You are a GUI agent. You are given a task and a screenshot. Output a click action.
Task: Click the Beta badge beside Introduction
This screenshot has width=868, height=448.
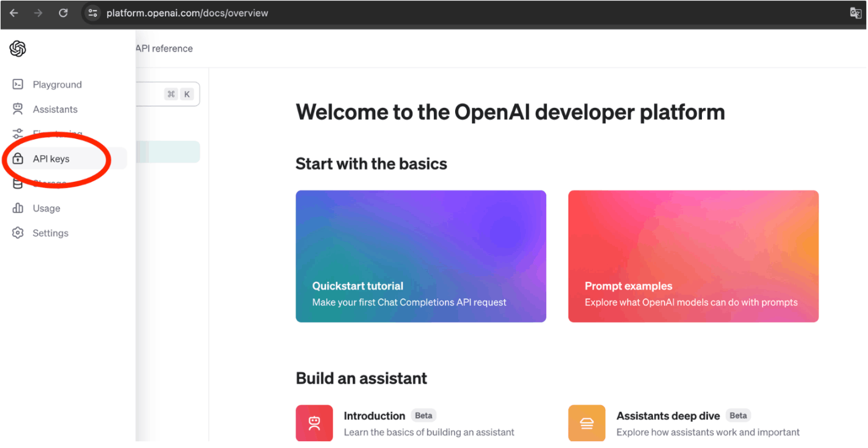click(423, 416)
